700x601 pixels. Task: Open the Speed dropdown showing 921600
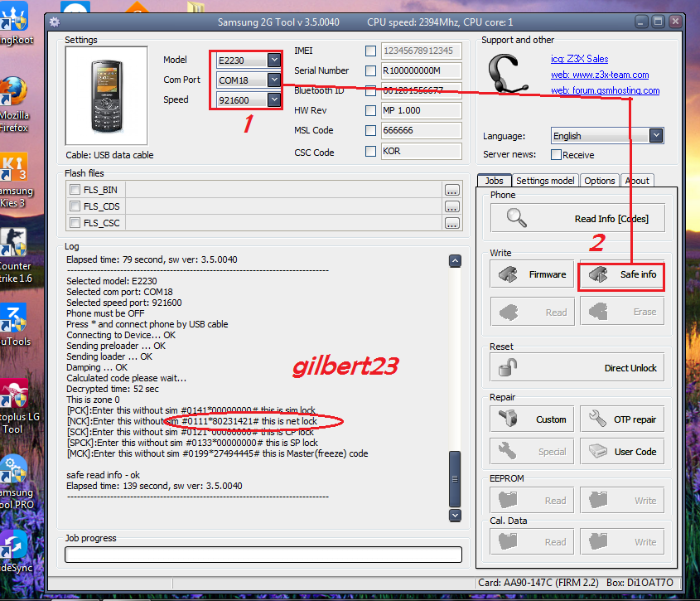click(x=274, y=99)
